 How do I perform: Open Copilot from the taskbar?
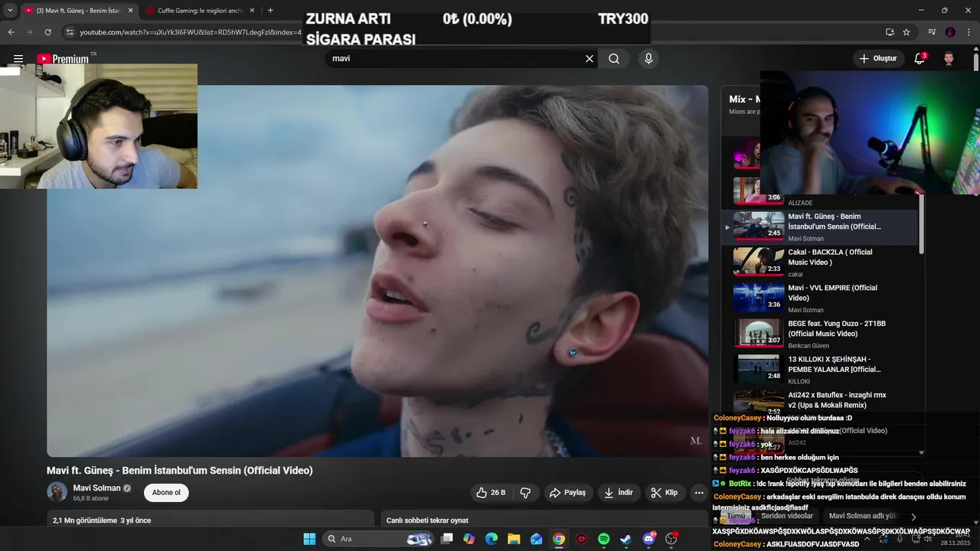pyautogui.click(x=469, y=539)
